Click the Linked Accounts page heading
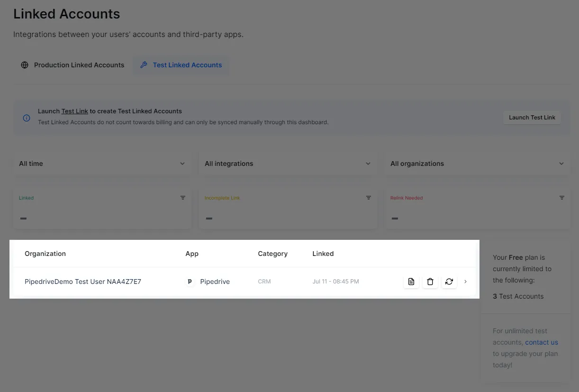This screenshot has width=579, height=392. [x=67, y=14]
